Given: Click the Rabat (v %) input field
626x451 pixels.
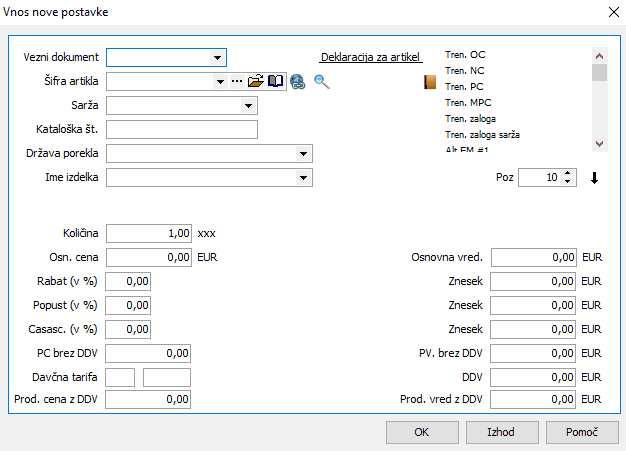Looking at the screenshot, I should [x=128, y=281].
